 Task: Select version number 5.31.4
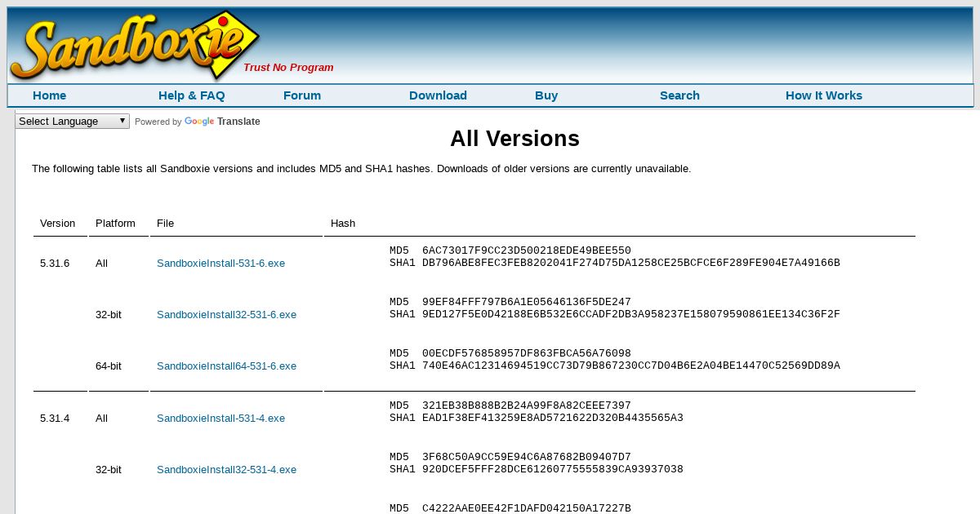(55, 419)
